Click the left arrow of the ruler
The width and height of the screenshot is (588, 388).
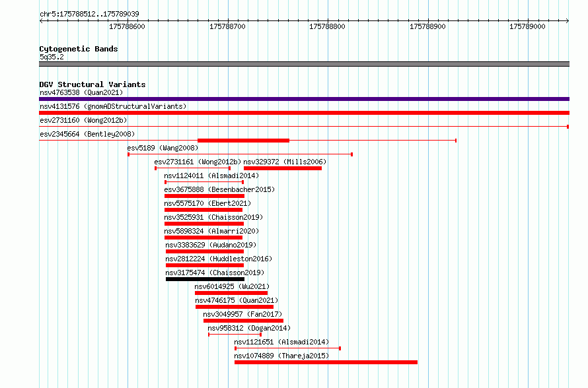41,21
